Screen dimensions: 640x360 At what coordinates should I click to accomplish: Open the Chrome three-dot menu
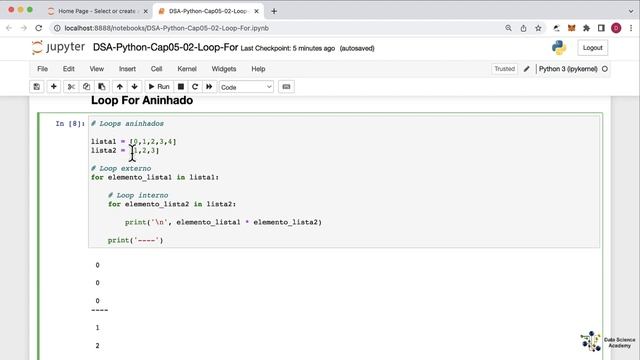631,28
